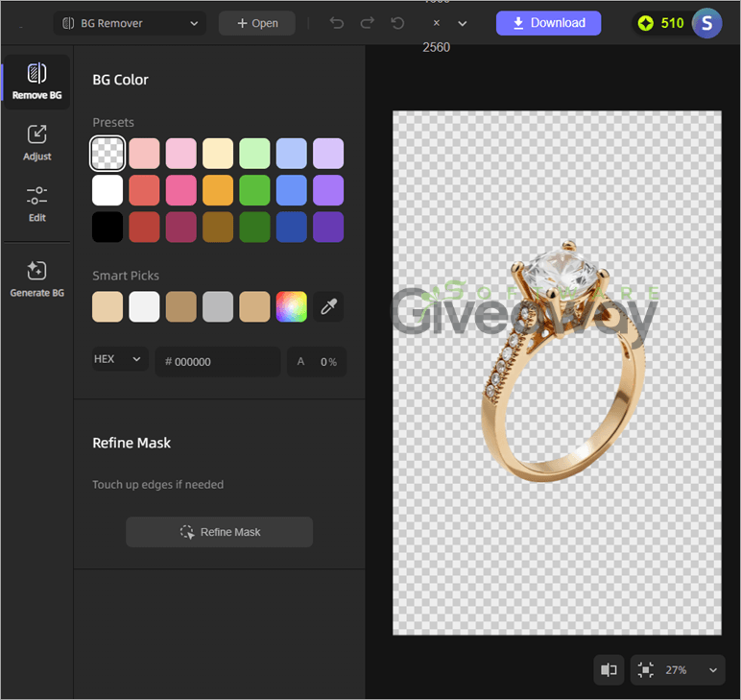Click the redo arrow icon

(368, 23)
